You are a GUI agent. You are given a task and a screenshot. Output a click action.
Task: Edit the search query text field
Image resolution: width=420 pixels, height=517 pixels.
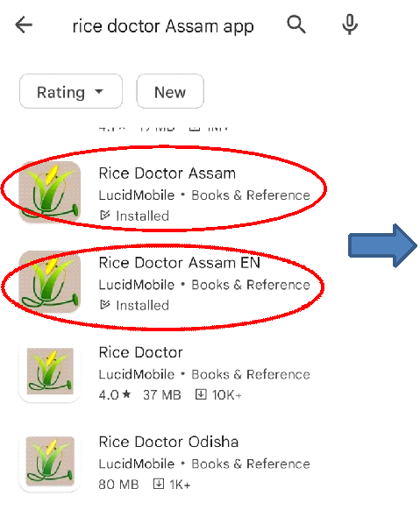click(x=163, y=25)
